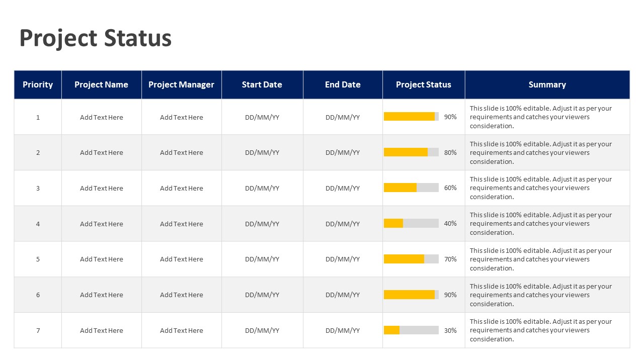Select the Project Manager placeholder in row 5
Screen dimensions: 644x362
click(x=181, y=259)
